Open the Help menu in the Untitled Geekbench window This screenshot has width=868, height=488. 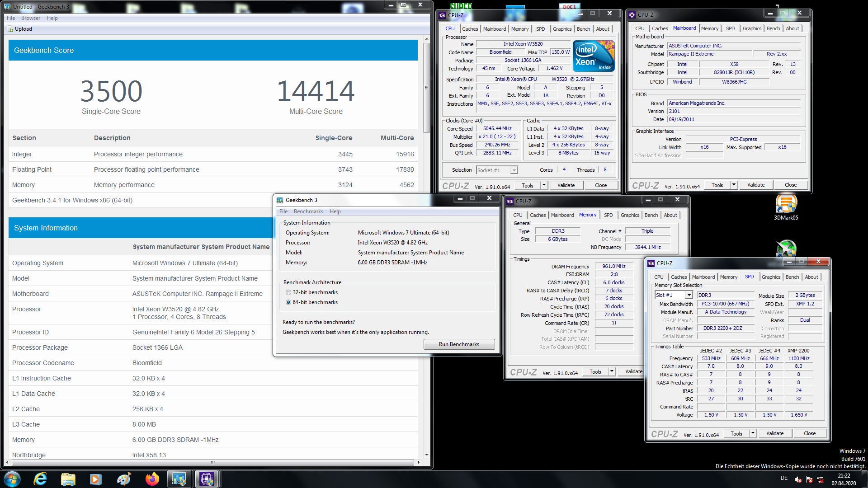pyautogui.click(x=52, y=18)
